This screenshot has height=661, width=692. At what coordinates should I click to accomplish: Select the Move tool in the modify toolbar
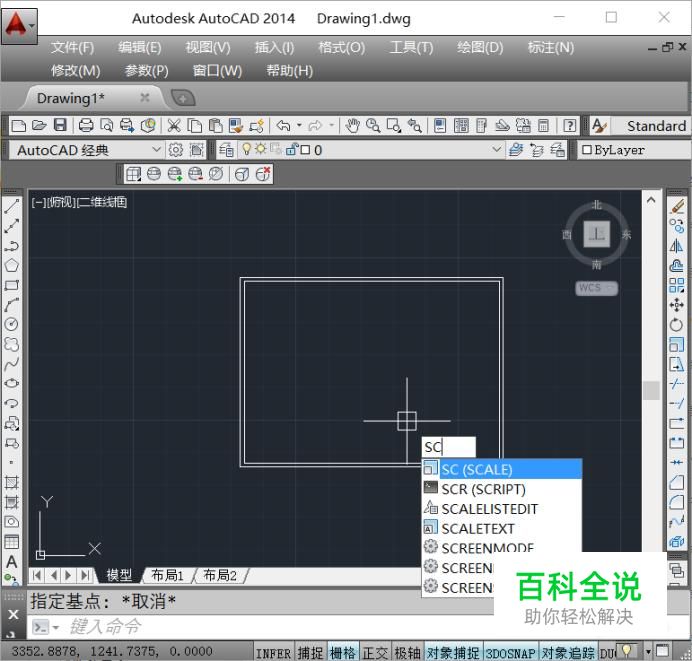coord(677,305)
